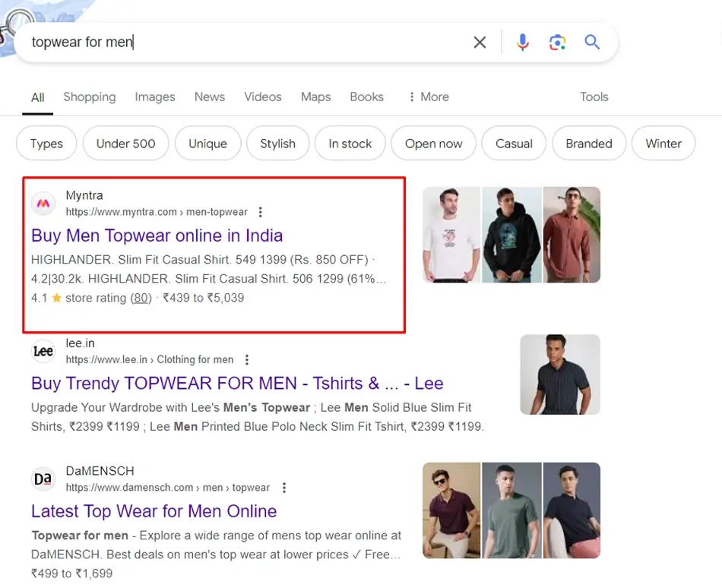
Task: Click the Myntra store rating (80) link
Action: pyautogui.click(x=141, y=298)
